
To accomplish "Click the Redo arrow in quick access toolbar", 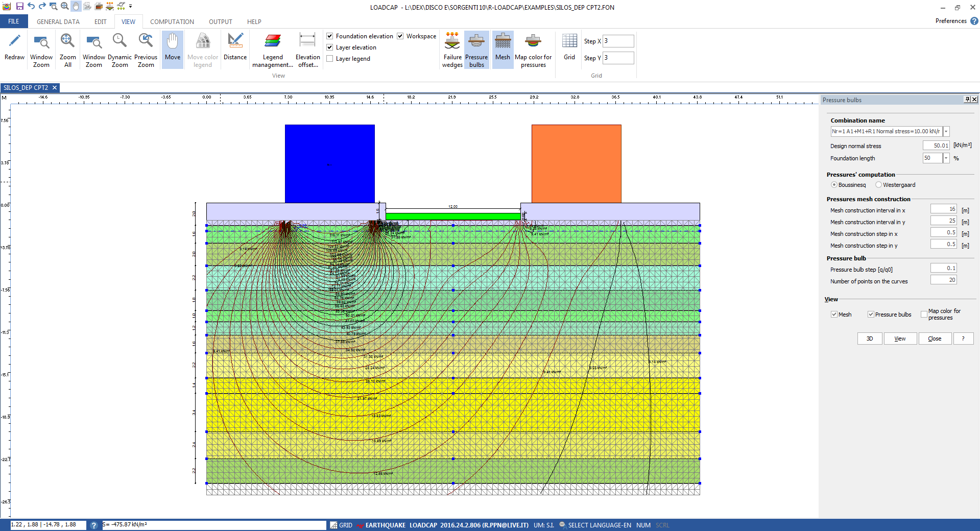I will pos(42,6).
